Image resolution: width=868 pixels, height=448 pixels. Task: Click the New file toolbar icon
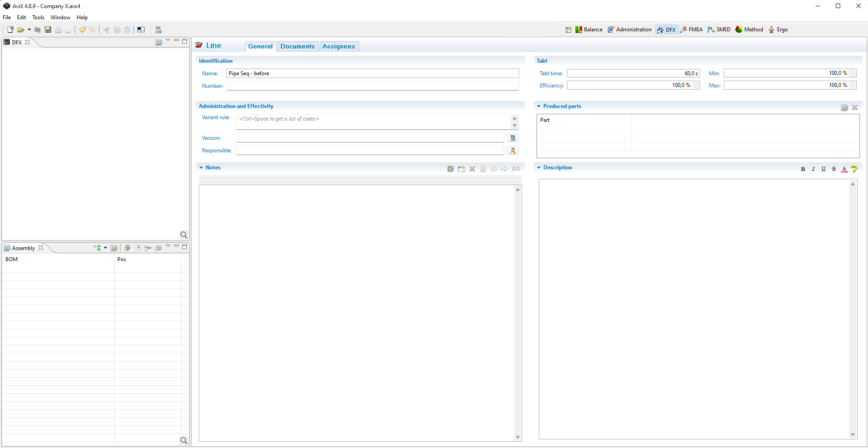tap(10, 30)
